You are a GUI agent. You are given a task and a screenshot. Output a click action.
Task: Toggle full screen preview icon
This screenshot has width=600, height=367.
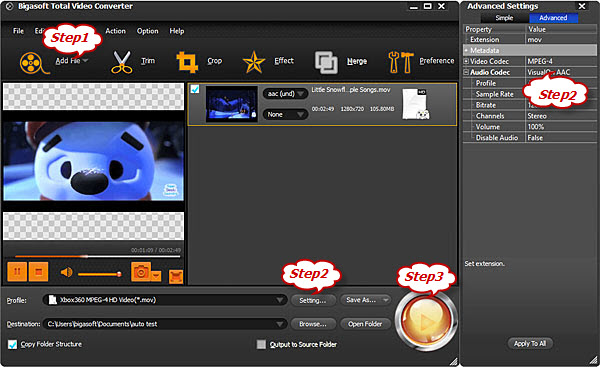tap(176, 277)
